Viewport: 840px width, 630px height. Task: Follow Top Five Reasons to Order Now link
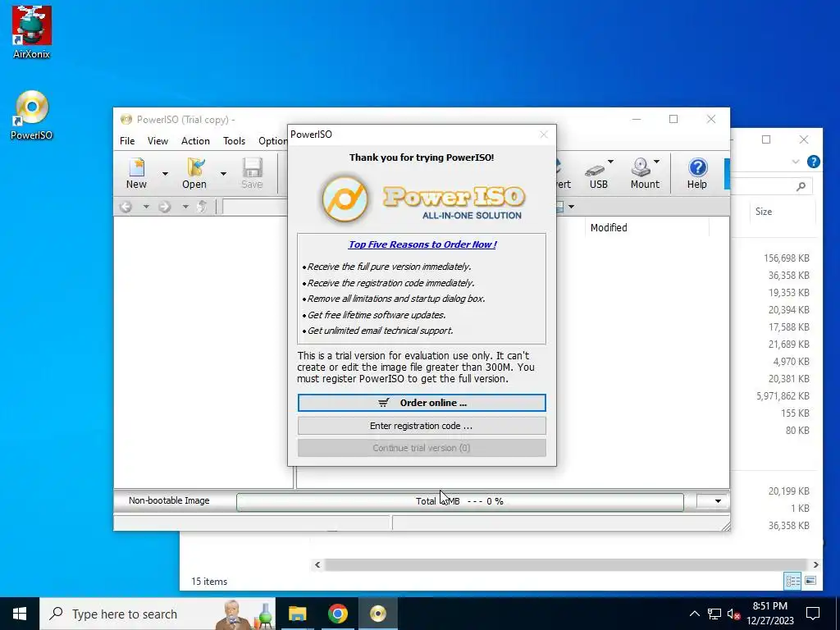pyautogui.click(x=422, y=244)
